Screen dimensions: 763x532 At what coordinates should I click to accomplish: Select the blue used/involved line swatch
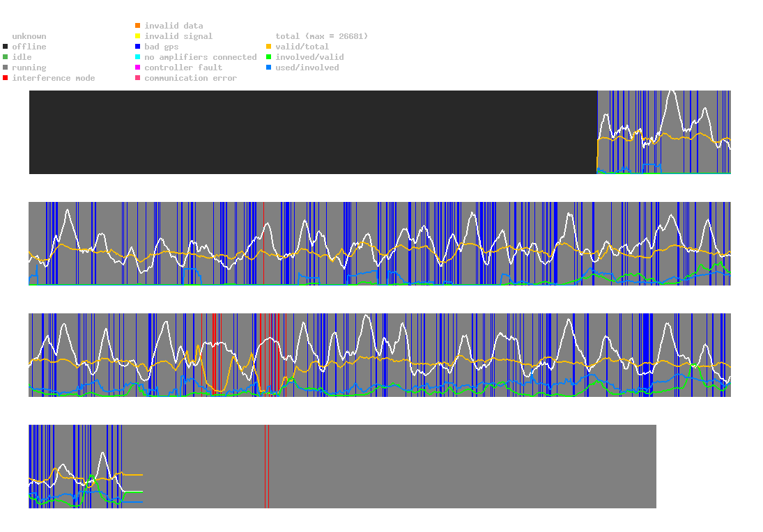tap(269, 68)
